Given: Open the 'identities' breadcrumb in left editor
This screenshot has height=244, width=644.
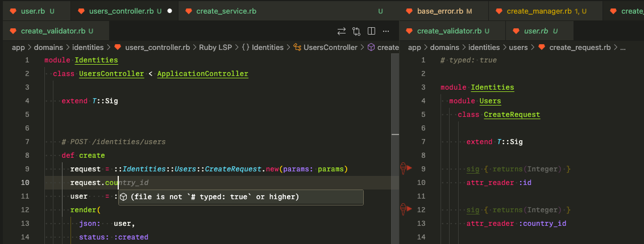Looking at the screenshot, I should [89, 48].
